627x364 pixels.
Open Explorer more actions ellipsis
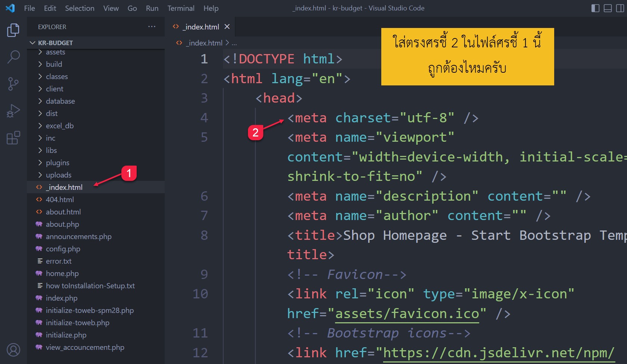tap(152, 26)
